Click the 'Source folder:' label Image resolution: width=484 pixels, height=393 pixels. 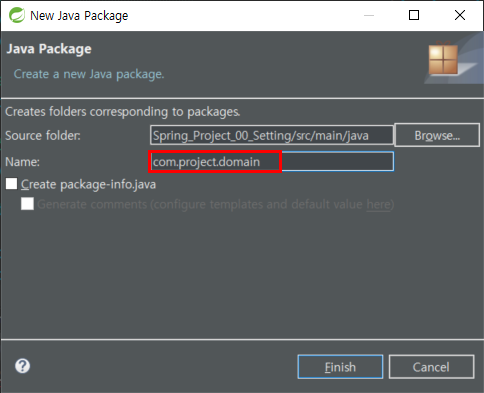point(43,136)
